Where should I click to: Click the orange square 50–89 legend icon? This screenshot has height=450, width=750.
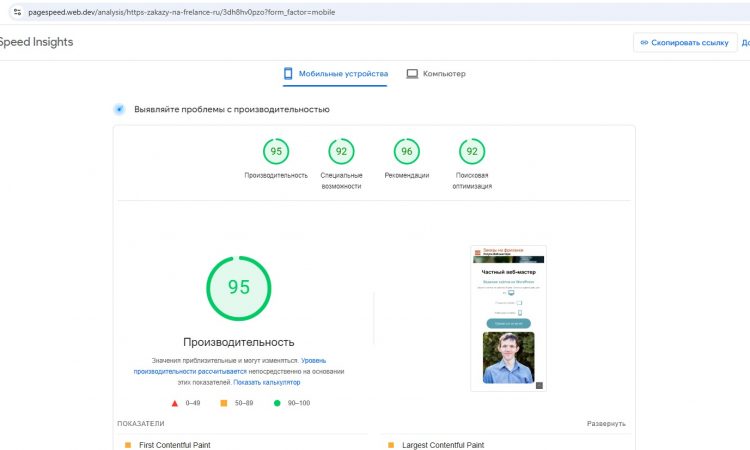pos(223,403)
